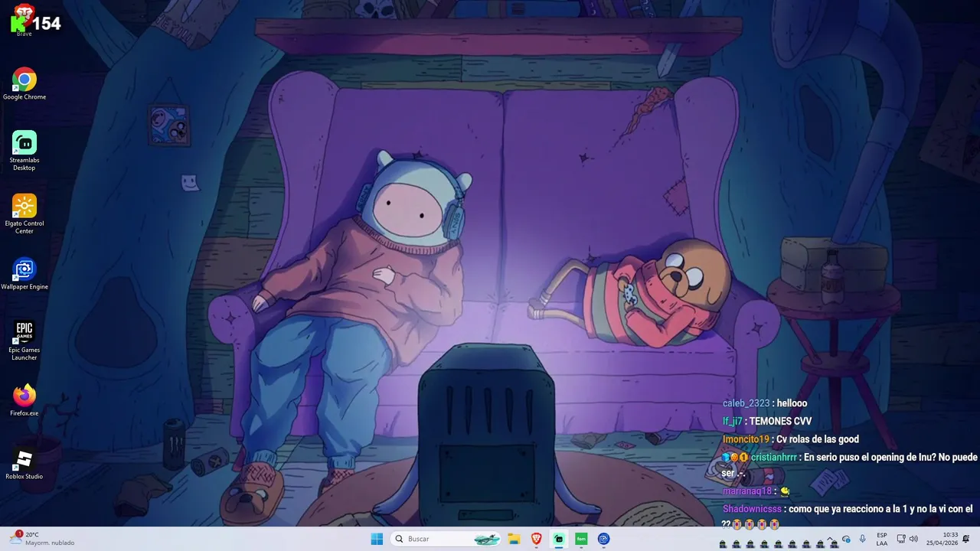This screenshot has width=980, height=551.
Task: Click the 'Cv rolas de las good' message
Action: click(x=818, y=439)
